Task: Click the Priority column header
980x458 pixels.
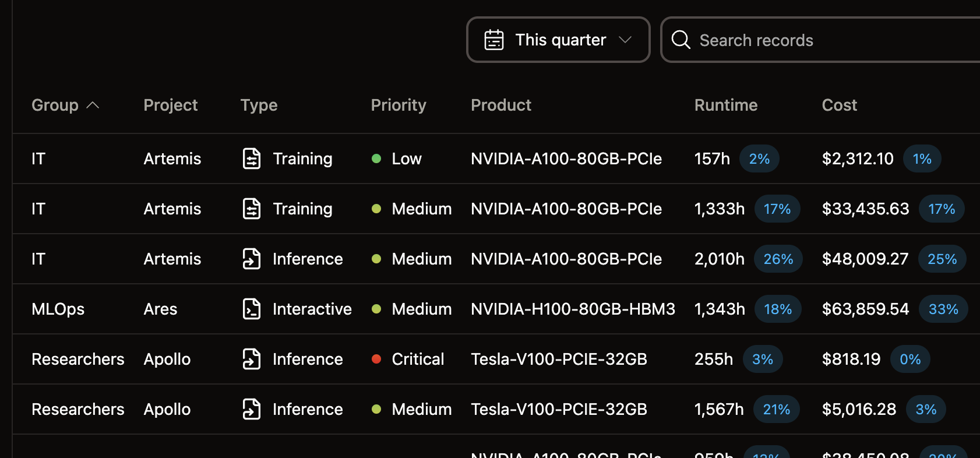Action: click(399, 105)
